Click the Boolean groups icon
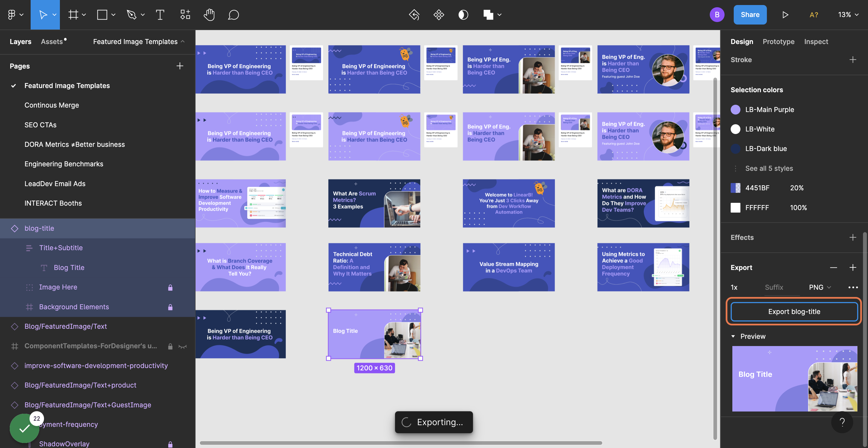Screen dimensions: 868x448 pyautogui.click(x=488, y=14)
